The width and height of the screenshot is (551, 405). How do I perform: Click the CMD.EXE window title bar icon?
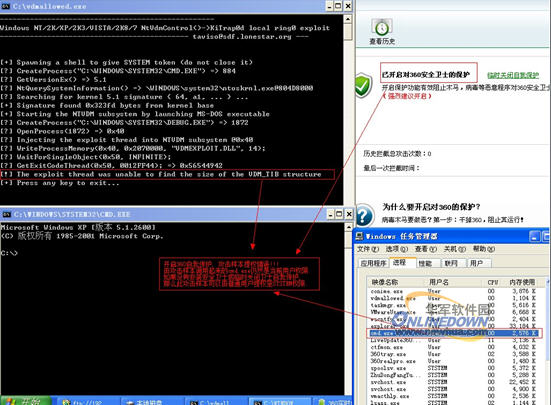6,214
